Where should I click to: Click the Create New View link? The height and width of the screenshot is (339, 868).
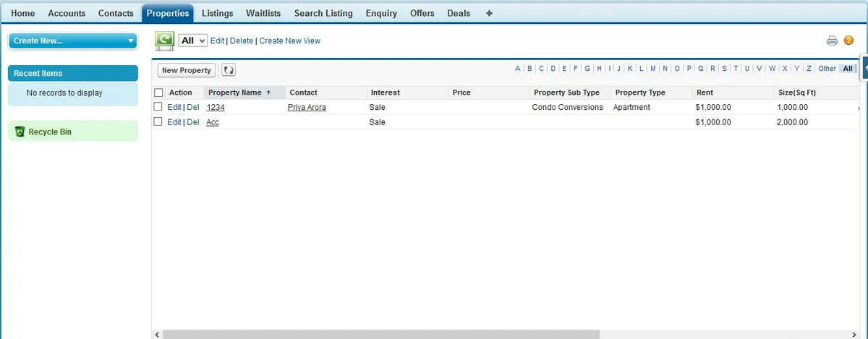coord(289,41)
